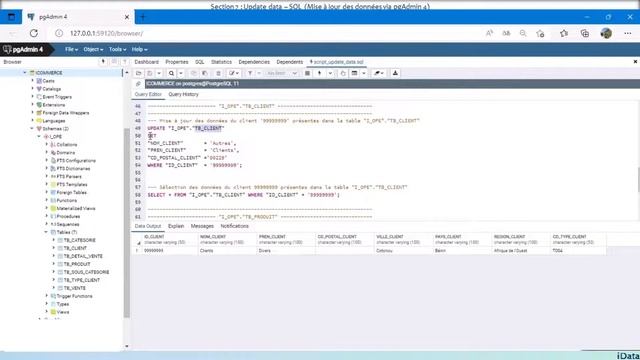Click the Stop query square icon
The width and height of the screenshot is (640, 360).
(308, 73)
